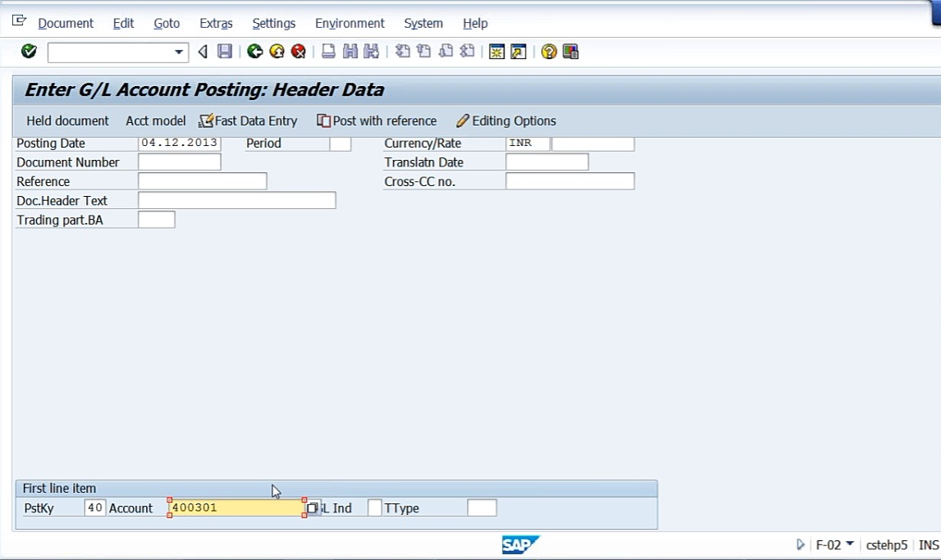The image size is (941, 560).
Task: Click the Last Page icon
Action: (x=468, y=52)
